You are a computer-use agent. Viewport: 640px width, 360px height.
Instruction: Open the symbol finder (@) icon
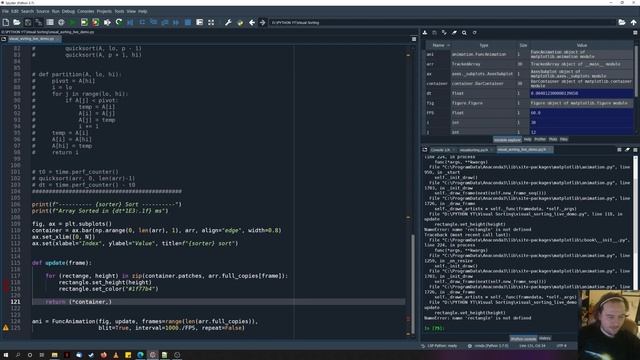coord(61,22)
